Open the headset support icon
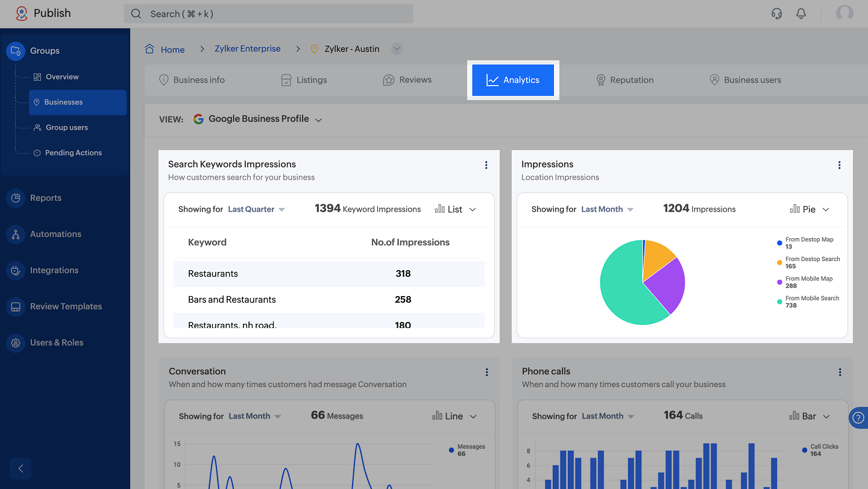 777,13
